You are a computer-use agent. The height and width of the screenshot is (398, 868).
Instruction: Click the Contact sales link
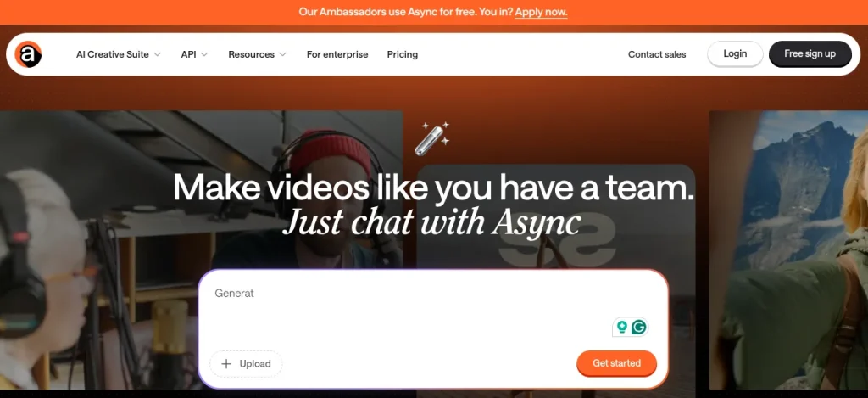(657, 54)
